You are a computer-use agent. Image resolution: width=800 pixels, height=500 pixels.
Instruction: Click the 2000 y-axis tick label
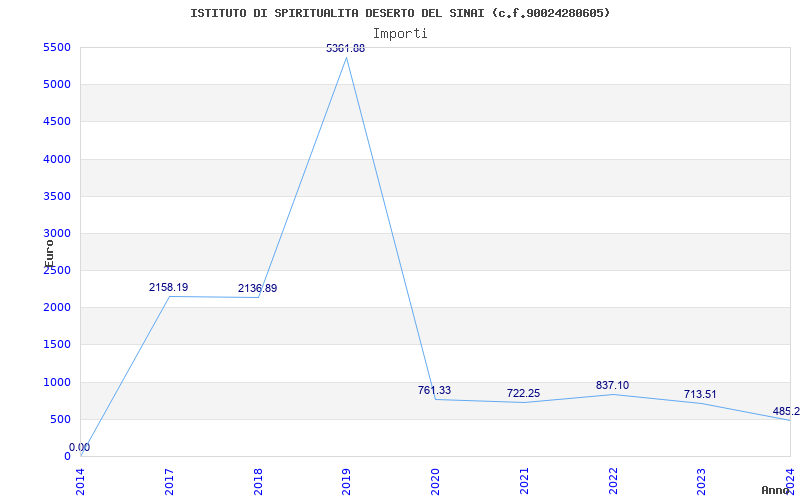pyautogui.click(x=57, y=308)
